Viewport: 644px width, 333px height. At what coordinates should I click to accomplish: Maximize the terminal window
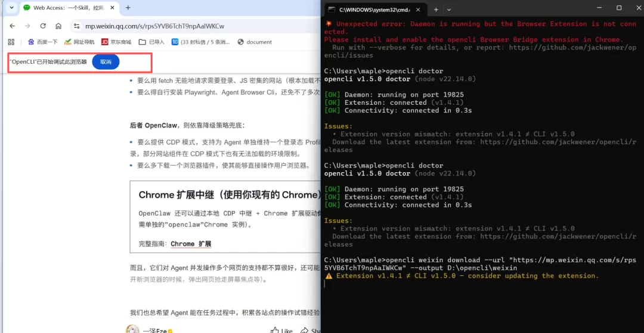coord(619,8)
